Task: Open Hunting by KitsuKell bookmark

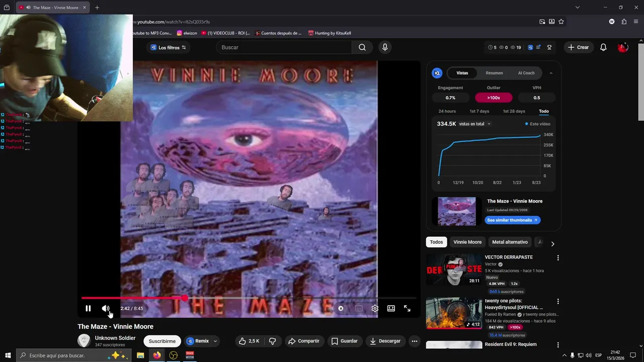Action: (329, 33)
